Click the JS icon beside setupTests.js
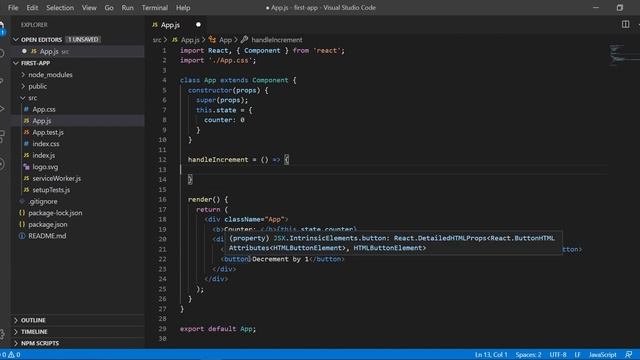 (27, 190)
